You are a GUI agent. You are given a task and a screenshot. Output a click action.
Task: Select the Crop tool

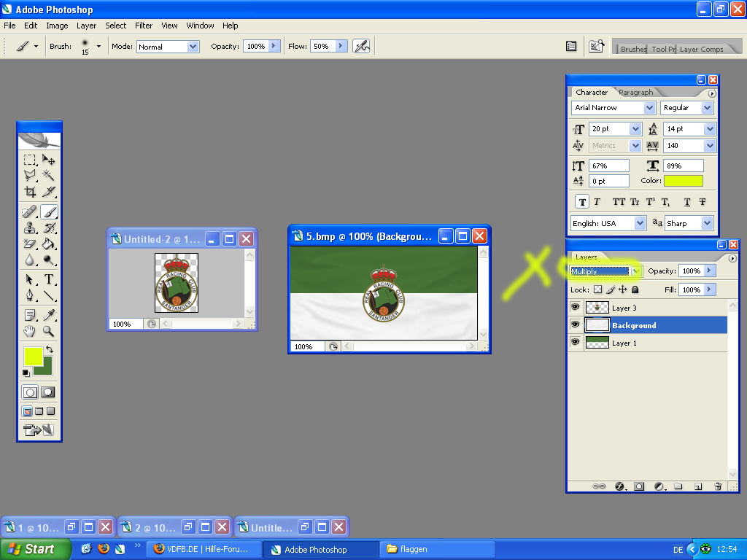pos(30,192)
